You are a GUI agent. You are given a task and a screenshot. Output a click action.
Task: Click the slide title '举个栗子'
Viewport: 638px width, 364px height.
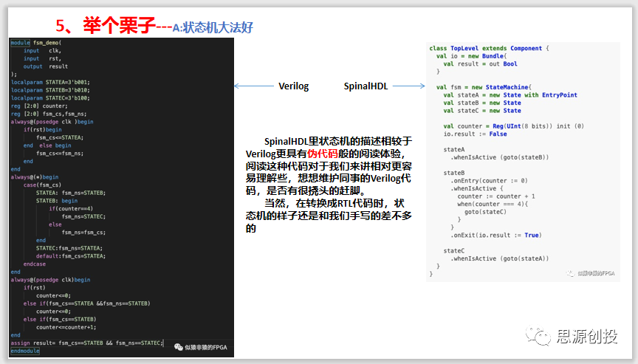(x=119, y=25)
